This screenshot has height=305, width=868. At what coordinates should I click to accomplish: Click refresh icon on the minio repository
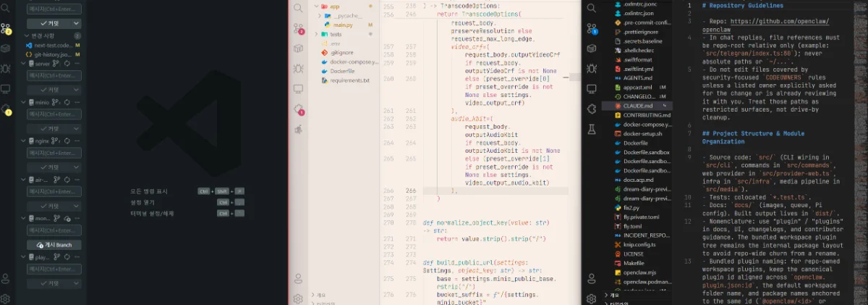[67, 103]
